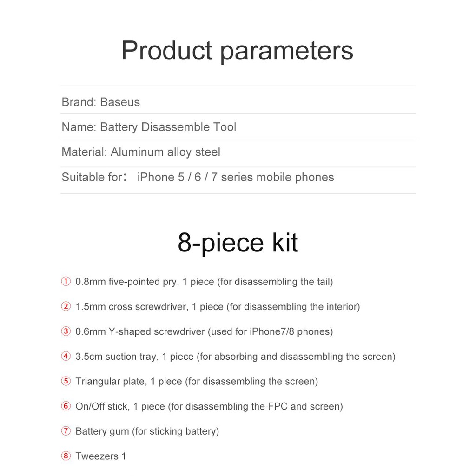Click the 8-piece kit heading
Viewport: 476px width, 476px height.
(x=238, y=243)
